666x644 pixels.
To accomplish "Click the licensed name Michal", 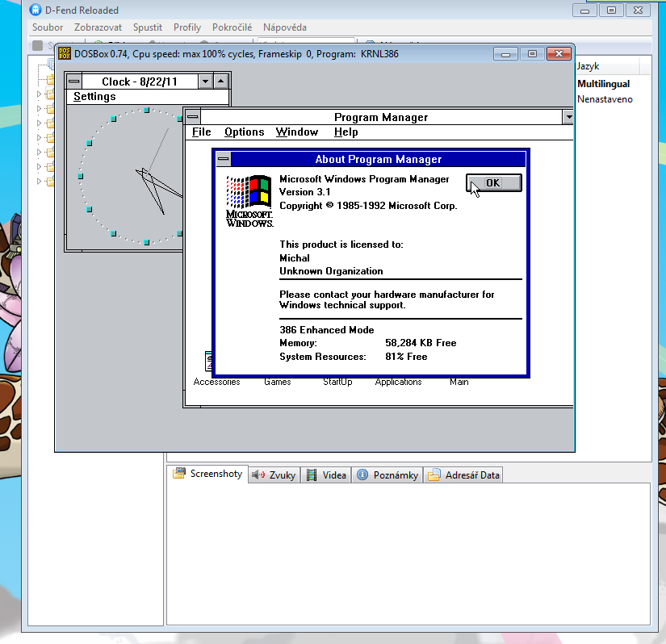I will (x=295, y=258).
